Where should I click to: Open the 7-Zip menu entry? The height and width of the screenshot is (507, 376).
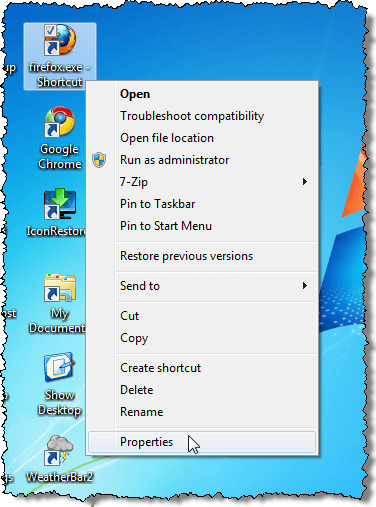click(202, 182)
